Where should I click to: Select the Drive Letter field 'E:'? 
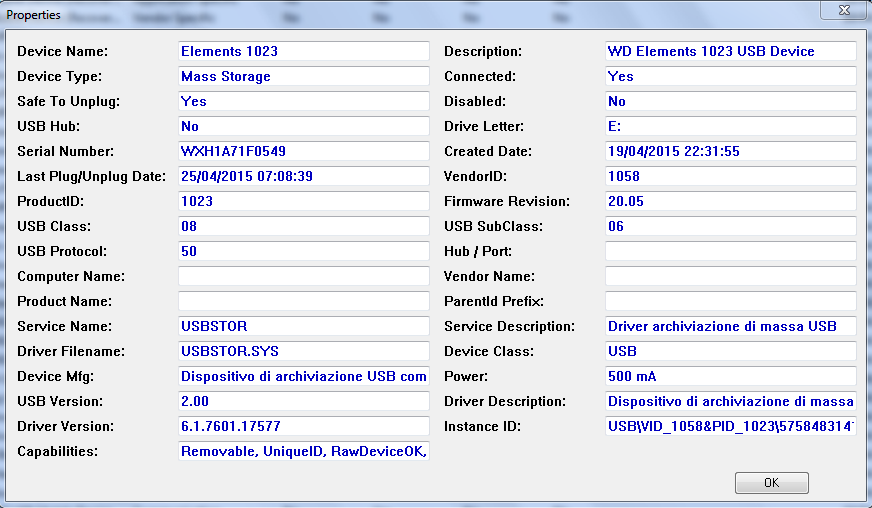[731, 126]
